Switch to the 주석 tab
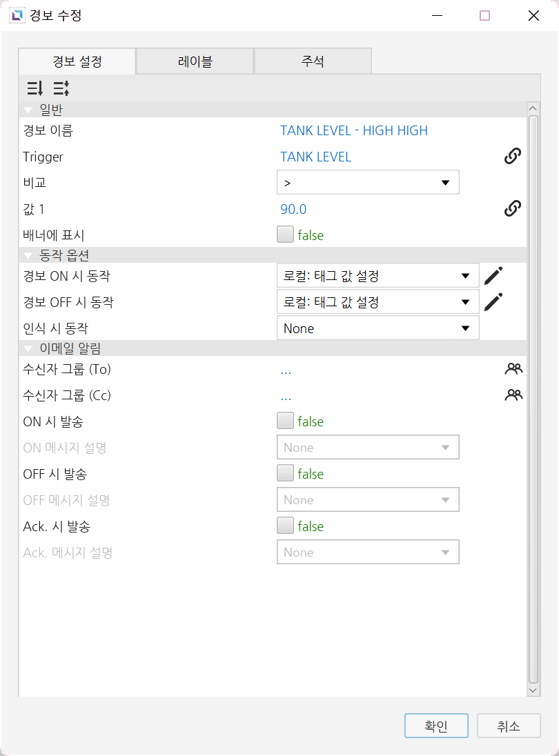The height and width of the screenshot is (756, 559). coord(313,61)
